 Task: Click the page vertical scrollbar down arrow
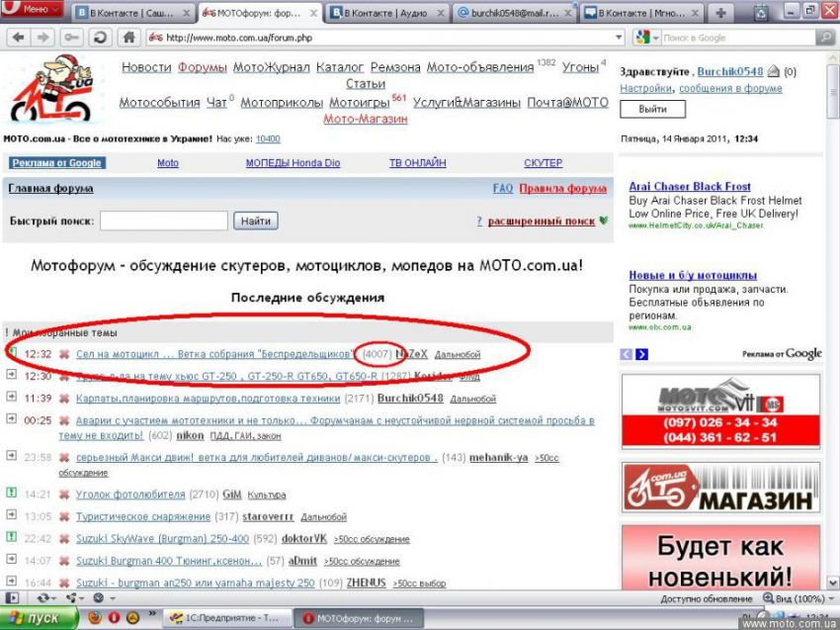pyautogui.click(x=833, y=583)
